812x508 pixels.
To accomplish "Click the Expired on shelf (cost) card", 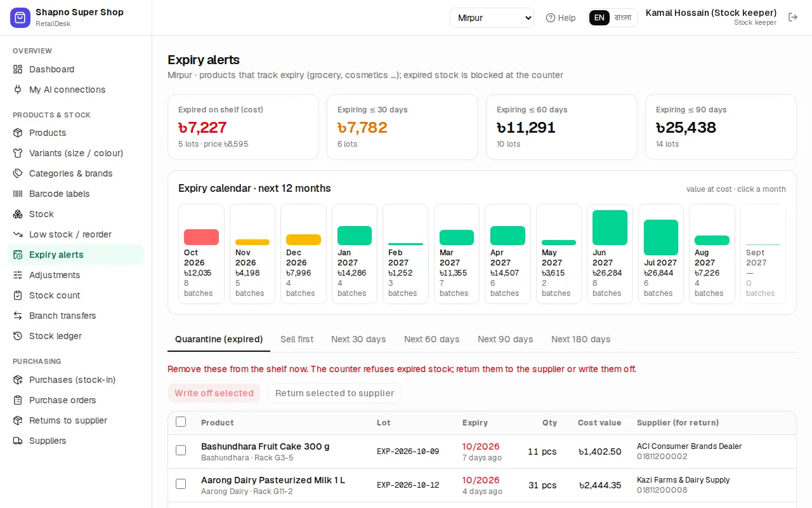I will tap(243, 127).
